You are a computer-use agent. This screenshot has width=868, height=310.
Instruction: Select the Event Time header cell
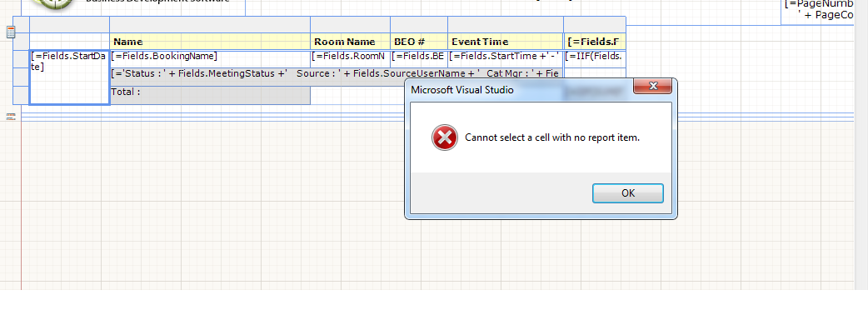pos(506,42)
